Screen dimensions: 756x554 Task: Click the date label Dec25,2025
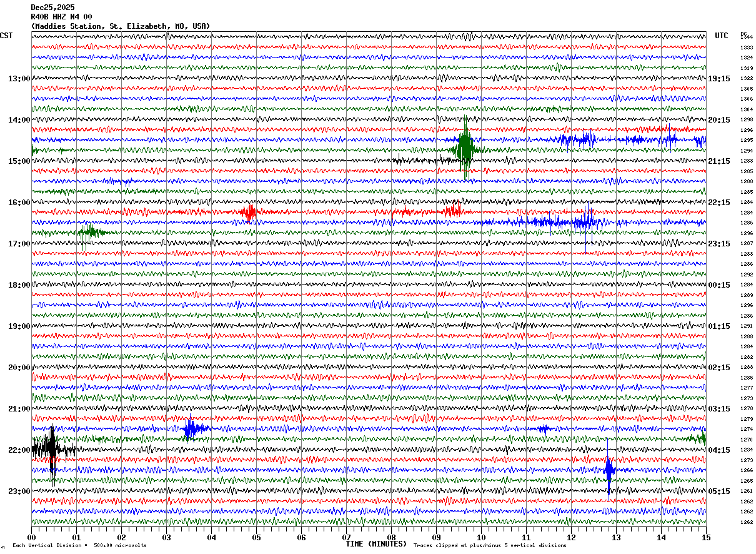(x=52, y=7)
